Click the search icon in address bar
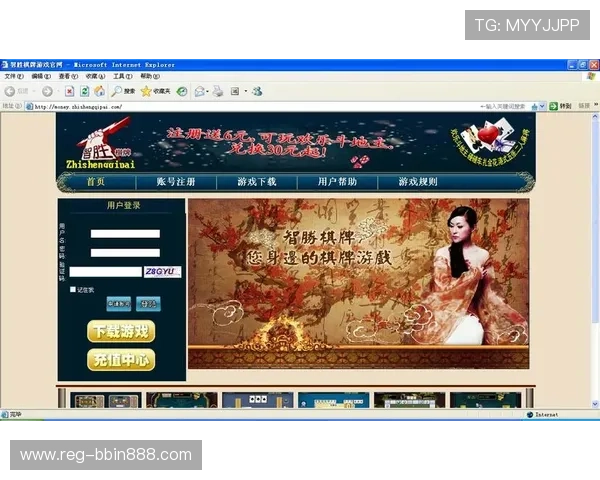Viewport: 600px width, 480px height. click(x=535, y=106)
